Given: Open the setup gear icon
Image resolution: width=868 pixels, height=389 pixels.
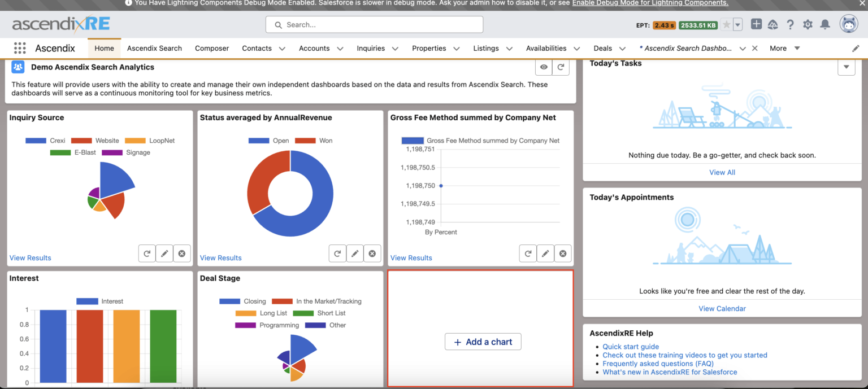Looking at the screenshot, I should coord(808,24).
